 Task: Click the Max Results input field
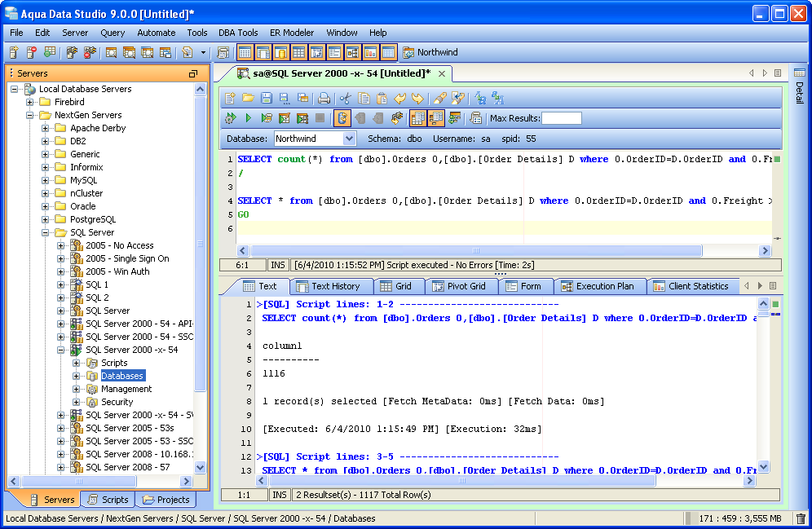[x=561, y=118]
